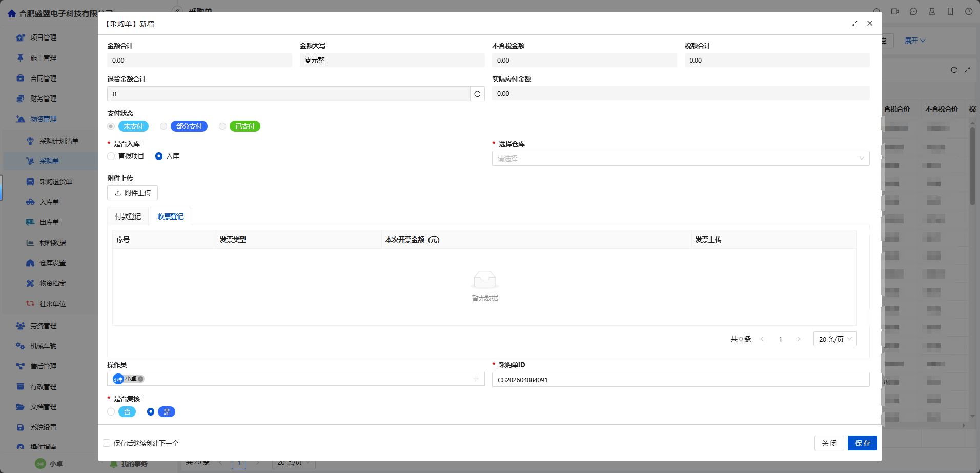This screenshot has height=473, width=980.
Task: Click the table refresh icon behind dialog
Action: [954, 70]
